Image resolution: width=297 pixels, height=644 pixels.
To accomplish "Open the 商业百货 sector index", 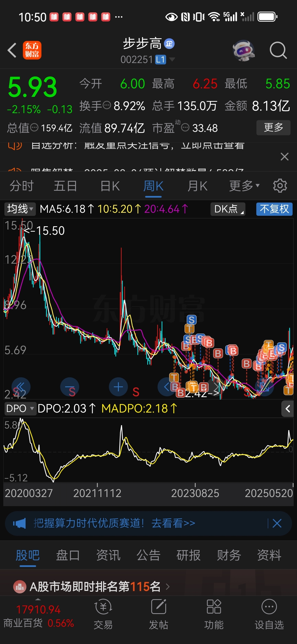I will tap(38, 616).
